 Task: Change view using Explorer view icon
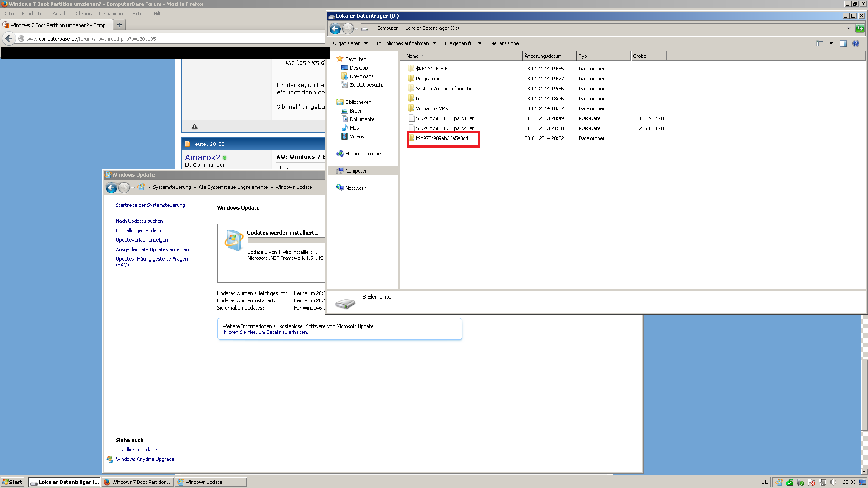pos(820,43)
